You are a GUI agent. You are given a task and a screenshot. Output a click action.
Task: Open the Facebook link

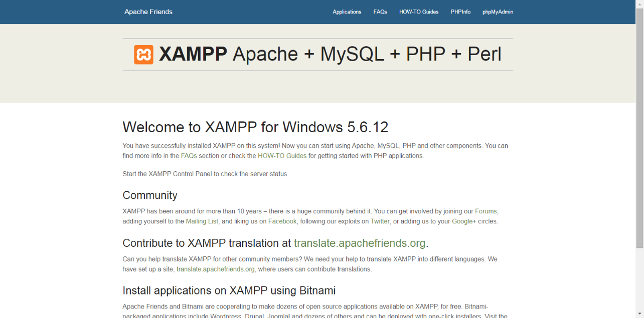pos(282,221)
